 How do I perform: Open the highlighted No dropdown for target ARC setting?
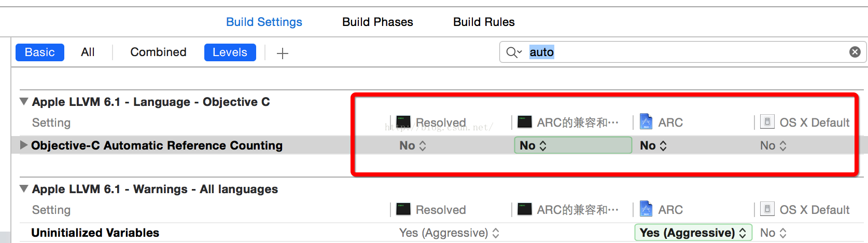pyautogui.click(x=573, y=145)
